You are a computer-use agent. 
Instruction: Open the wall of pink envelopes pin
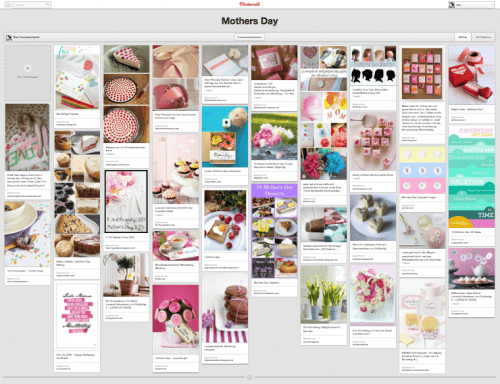pyautogui.click(x=422, y=74)
